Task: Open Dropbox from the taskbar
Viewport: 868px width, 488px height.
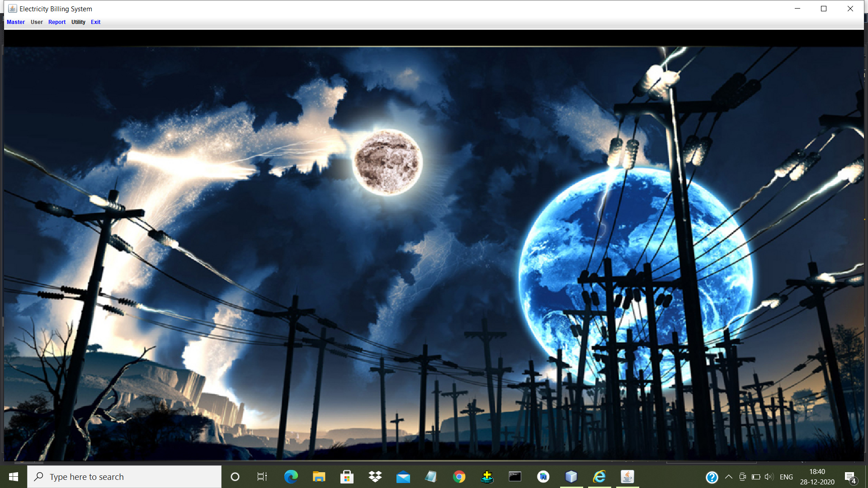Action: (x=375, y=477)
